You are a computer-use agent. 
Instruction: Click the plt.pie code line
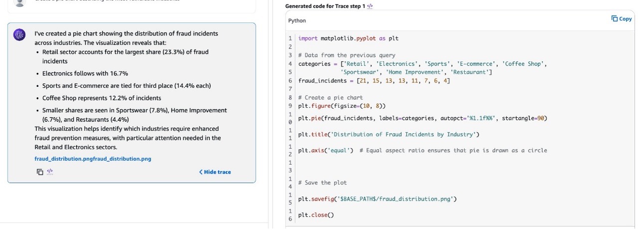click(x=423, y=118)
